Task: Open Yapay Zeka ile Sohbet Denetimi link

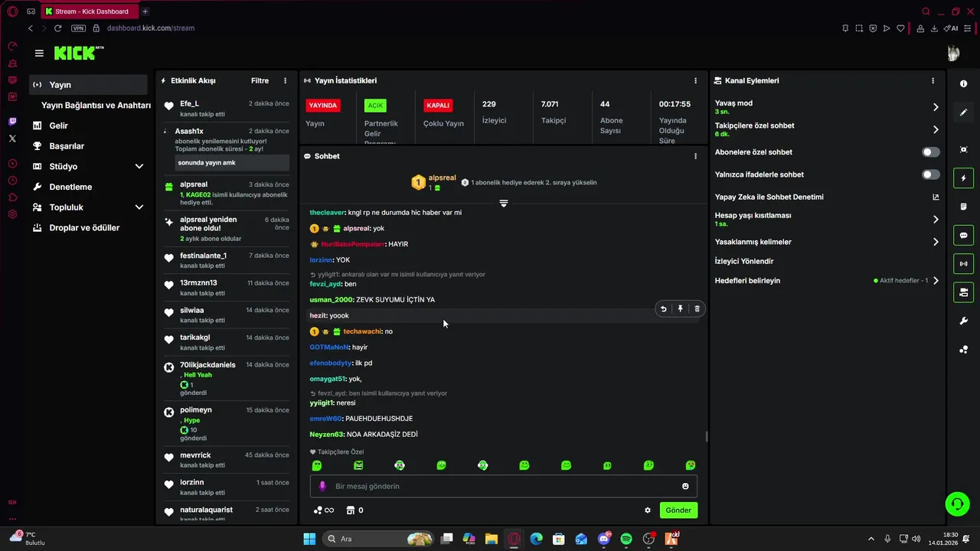Action: 827,197
